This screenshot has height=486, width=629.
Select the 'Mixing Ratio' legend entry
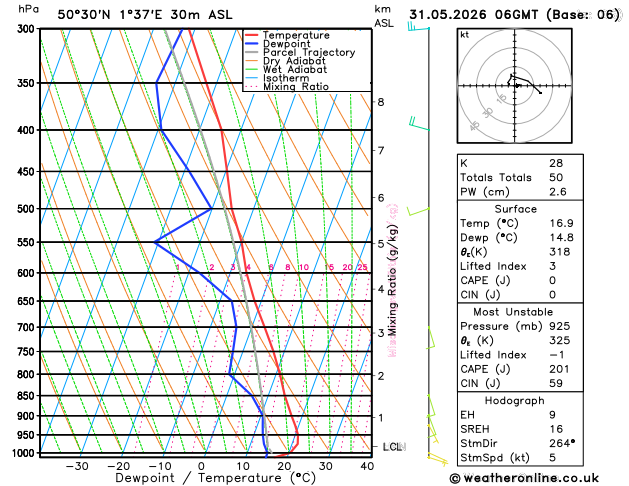tap(296, 87)
